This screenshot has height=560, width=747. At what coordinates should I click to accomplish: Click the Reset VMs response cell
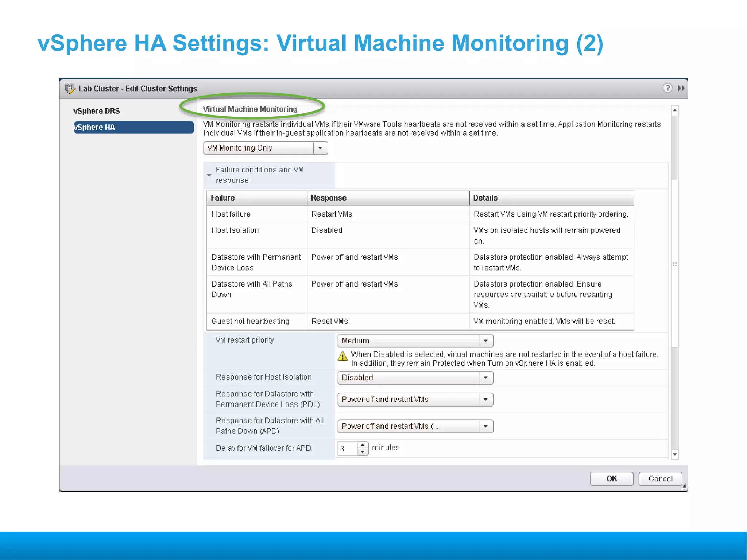[x=388, y=322]
